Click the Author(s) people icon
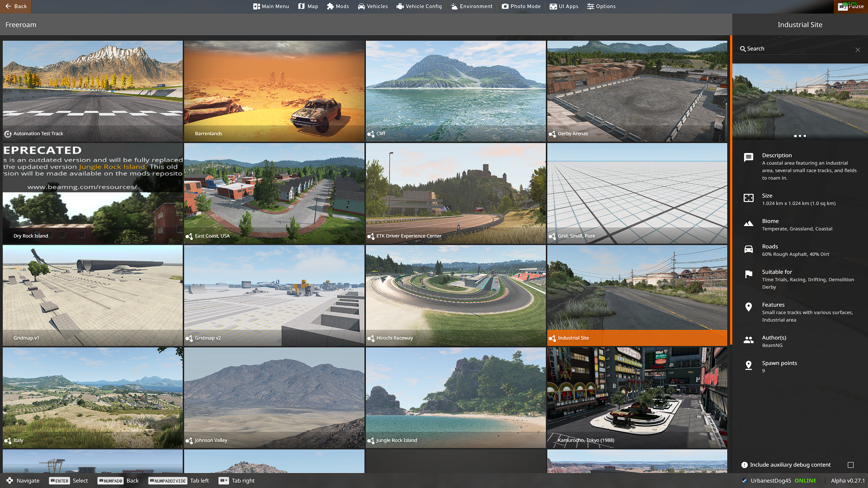 pos(748,340)
